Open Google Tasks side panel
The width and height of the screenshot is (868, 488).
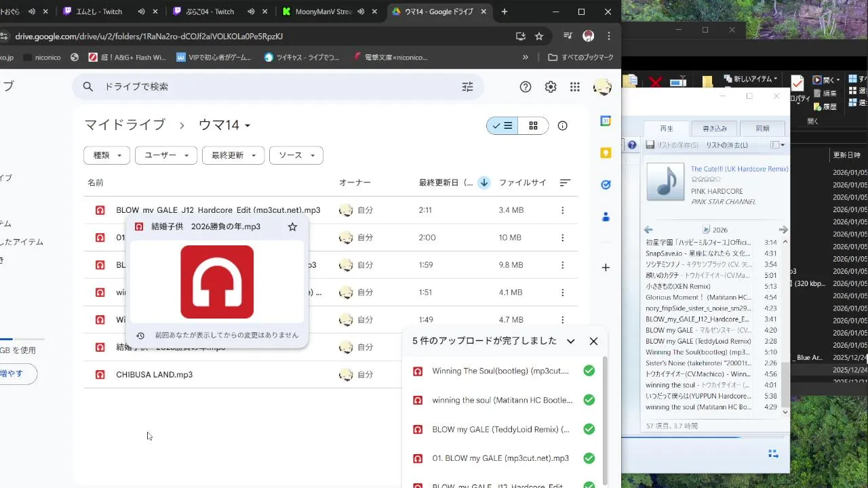606,184
